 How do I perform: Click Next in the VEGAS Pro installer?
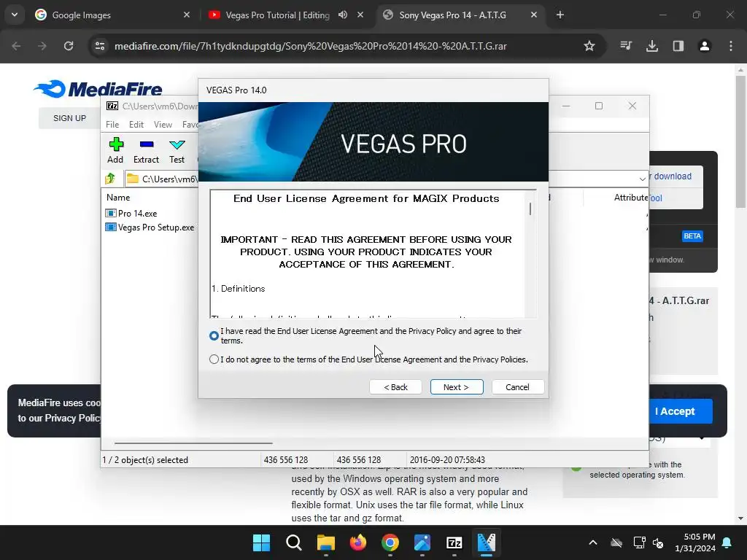pos(457,387)
